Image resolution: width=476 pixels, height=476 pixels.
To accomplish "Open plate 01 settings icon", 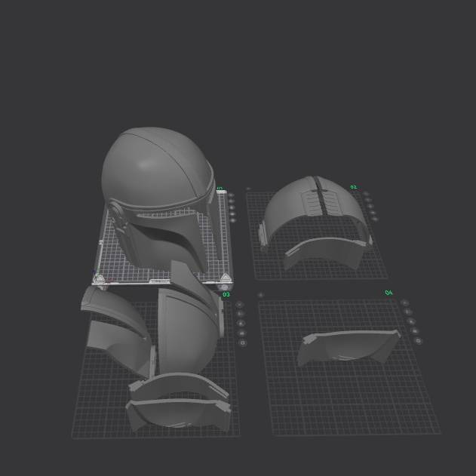I will [233, 221].
